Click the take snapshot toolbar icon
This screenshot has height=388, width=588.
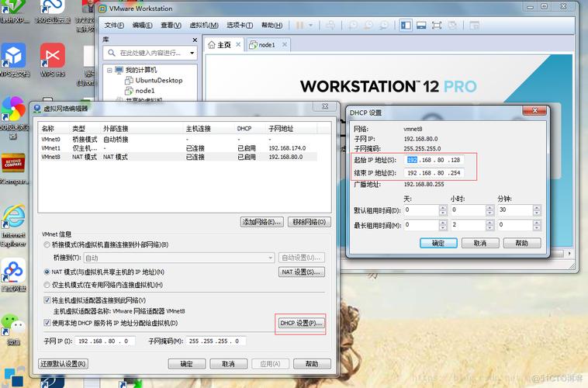point(353,25)
